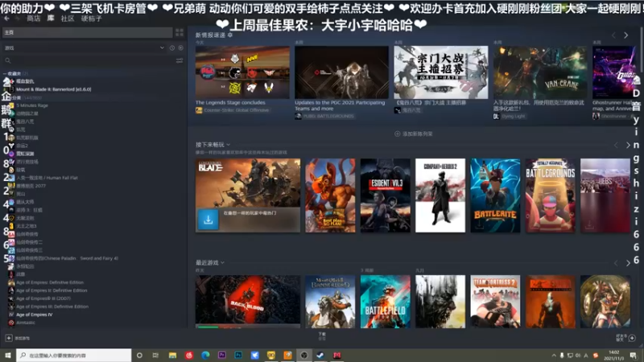
Task: Show previous news items arrow
Action: 614,35
